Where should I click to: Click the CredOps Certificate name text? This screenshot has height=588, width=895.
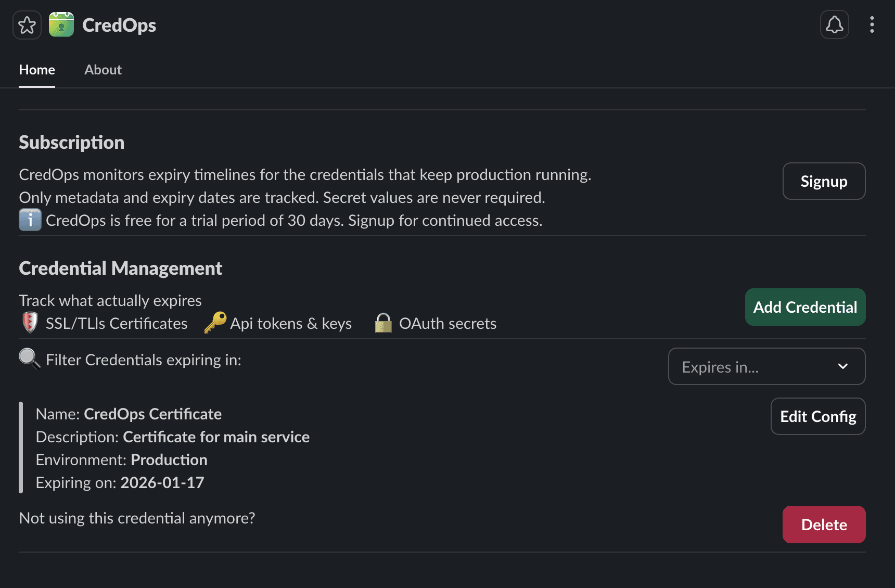tap(152, 414)
